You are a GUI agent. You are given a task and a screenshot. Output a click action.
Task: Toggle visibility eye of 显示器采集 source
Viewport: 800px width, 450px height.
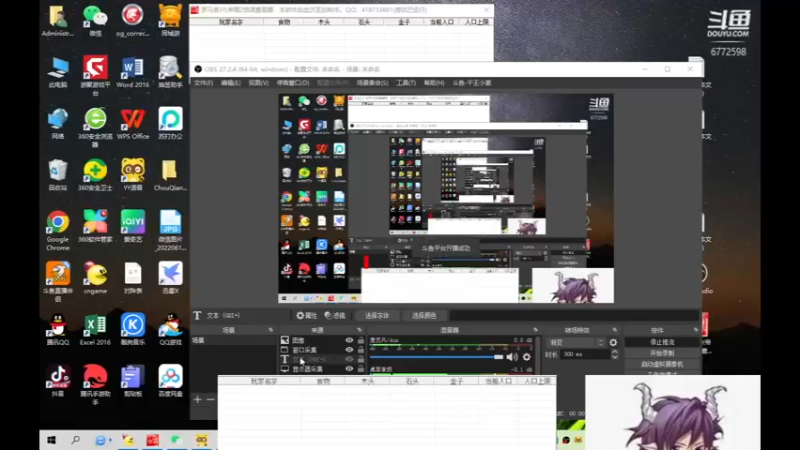[x=349, y=369]
